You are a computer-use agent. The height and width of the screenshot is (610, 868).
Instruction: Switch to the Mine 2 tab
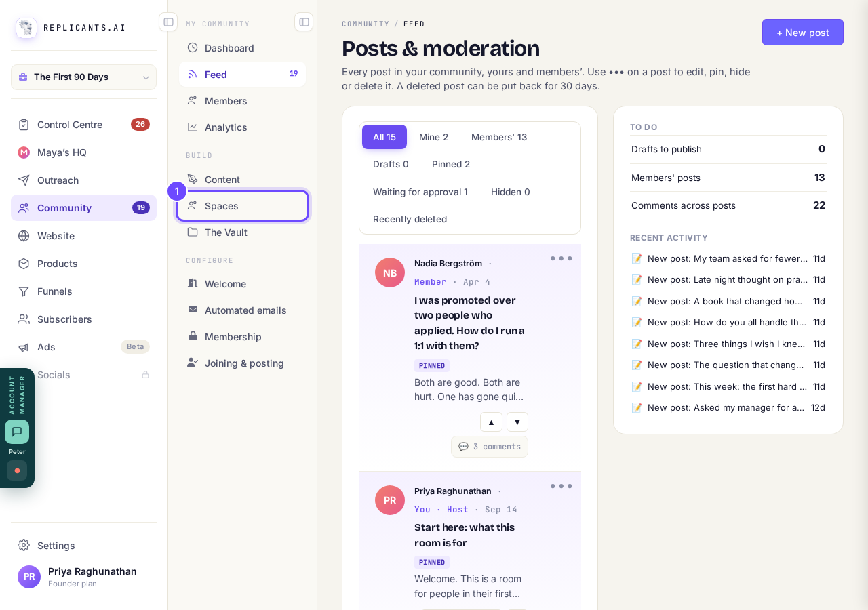434,137
